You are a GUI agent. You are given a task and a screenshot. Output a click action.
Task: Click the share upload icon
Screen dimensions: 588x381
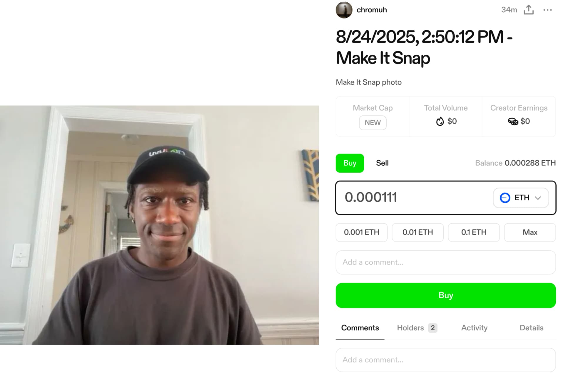pos(529,10)
